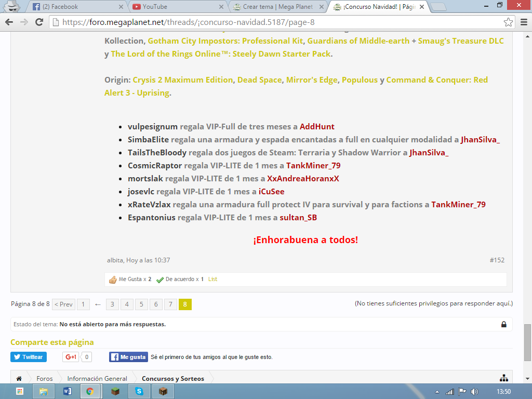532x399 pixels.
Task: Open Guardians of Middle-earth link
Action: tap(358, 41)
